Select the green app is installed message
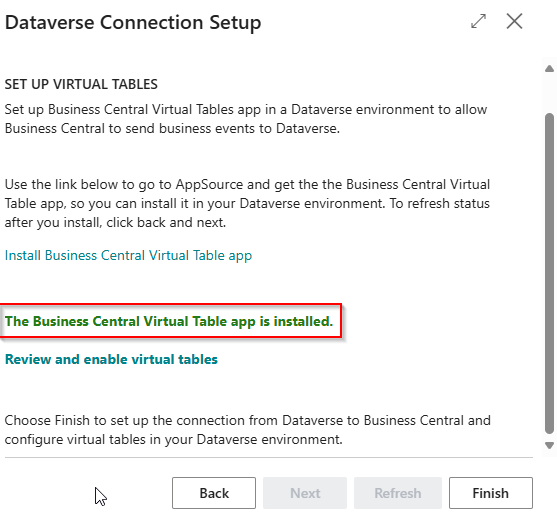The image size is (557, 526). point(169,321)
